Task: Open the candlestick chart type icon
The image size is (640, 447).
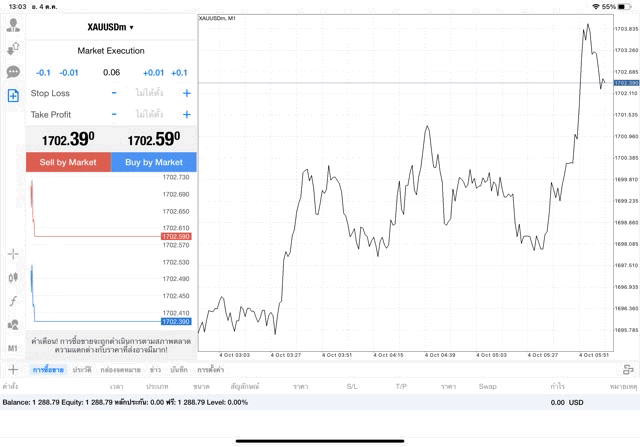Action: (13, 277)
